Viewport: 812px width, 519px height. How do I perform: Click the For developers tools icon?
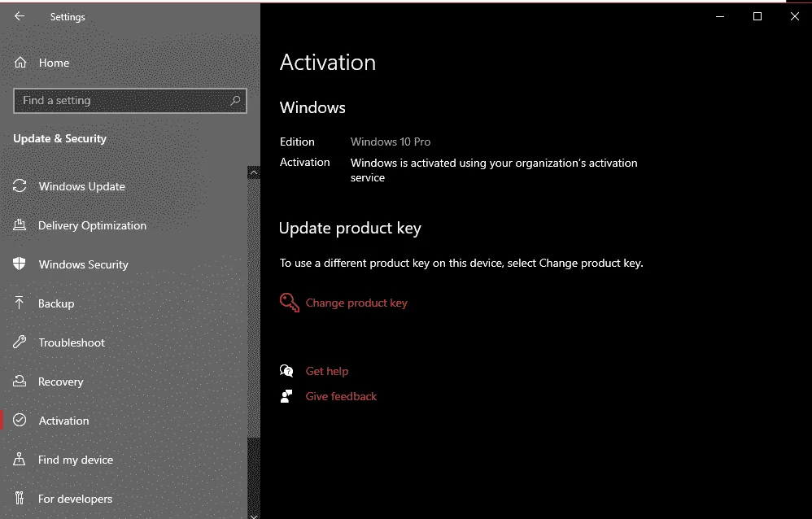point(20,498)
